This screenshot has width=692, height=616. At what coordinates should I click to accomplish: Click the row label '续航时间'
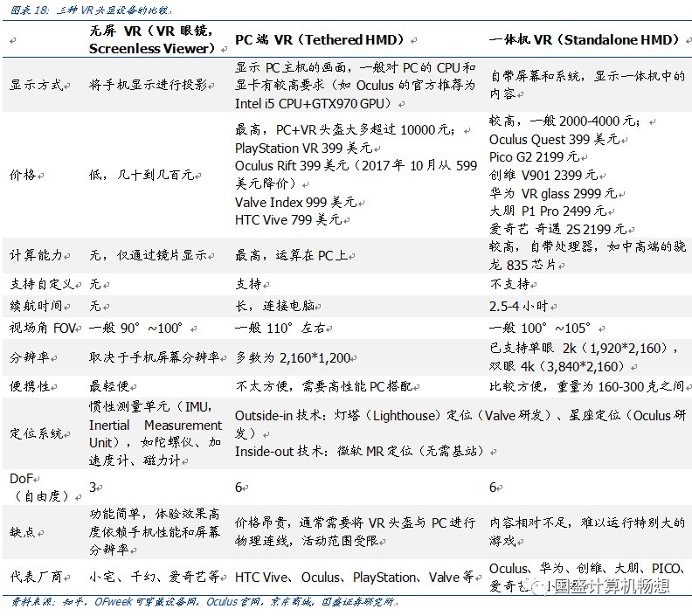click(36, 306)
